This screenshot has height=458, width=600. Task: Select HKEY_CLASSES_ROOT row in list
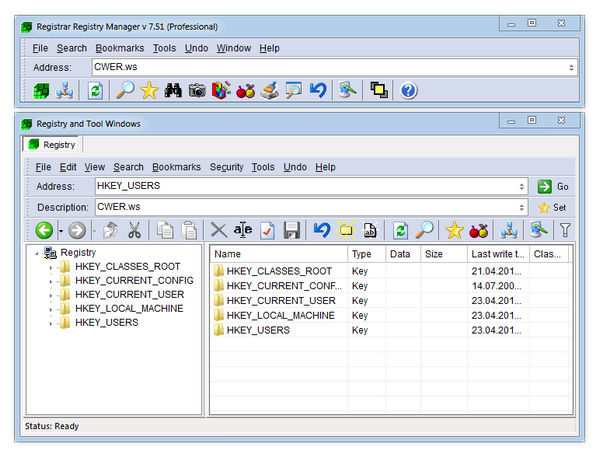tap(391, 271)
